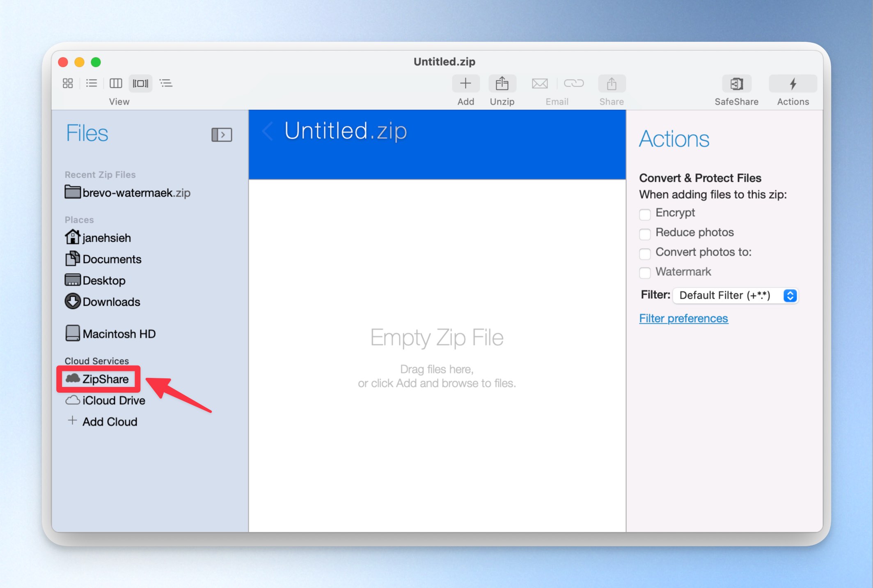The height and width of the screenshot is (588, 873).
Task: Enable the Encrypt checkbox
Action: pyautogui.click(x=645, y=214)
